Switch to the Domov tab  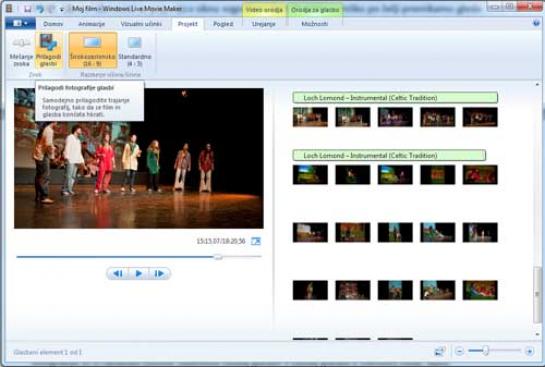[53, 24]
